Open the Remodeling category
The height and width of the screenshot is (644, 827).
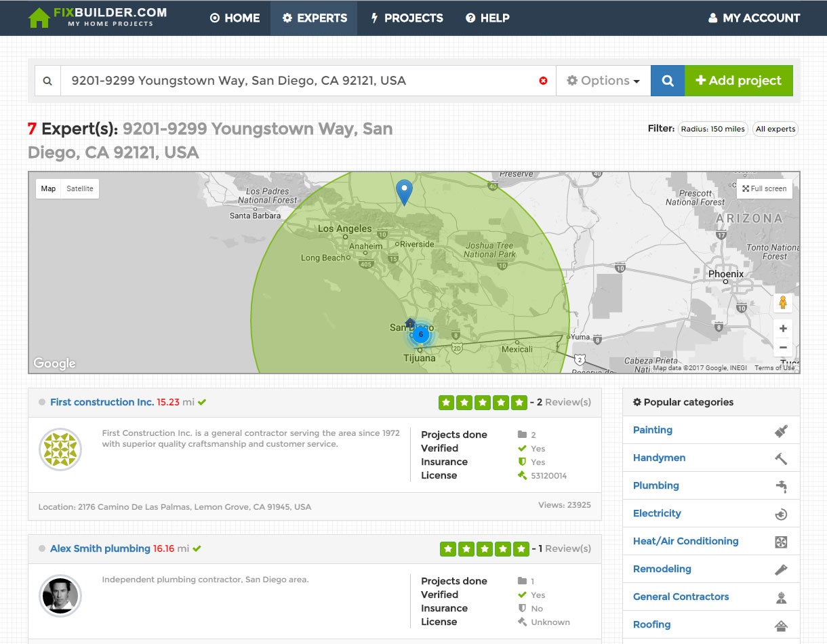click(x=662, y=569)
